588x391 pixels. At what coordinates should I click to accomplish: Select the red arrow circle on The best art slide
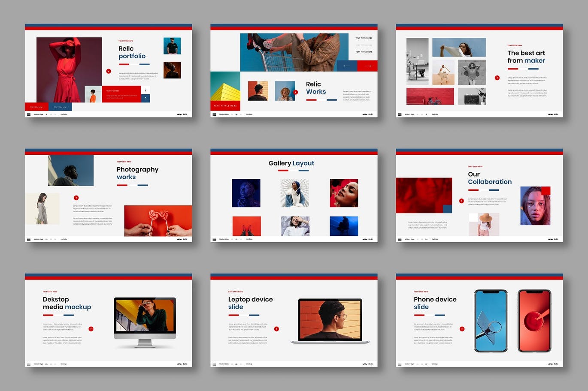pyautogui.click(x=497, y=78)
